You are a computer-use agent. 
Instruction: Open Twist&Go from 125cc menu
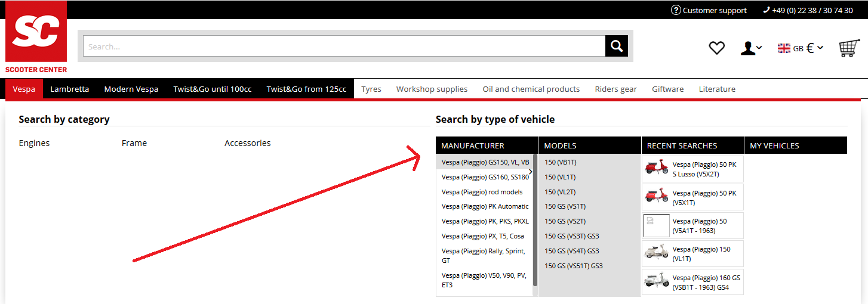pyautogui.click(x=306, y=89)
